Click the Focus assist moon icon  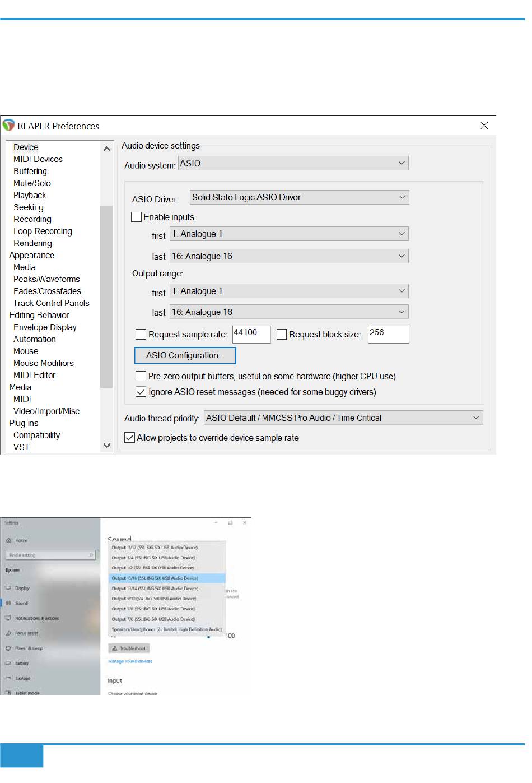[8, 633]
